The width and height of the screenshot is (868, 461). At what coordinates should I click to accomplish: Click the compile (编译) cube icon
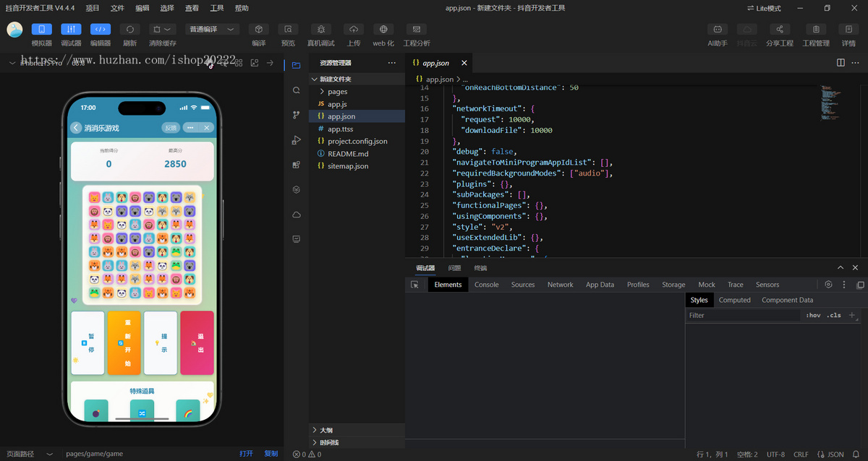(x=259, y=30)
